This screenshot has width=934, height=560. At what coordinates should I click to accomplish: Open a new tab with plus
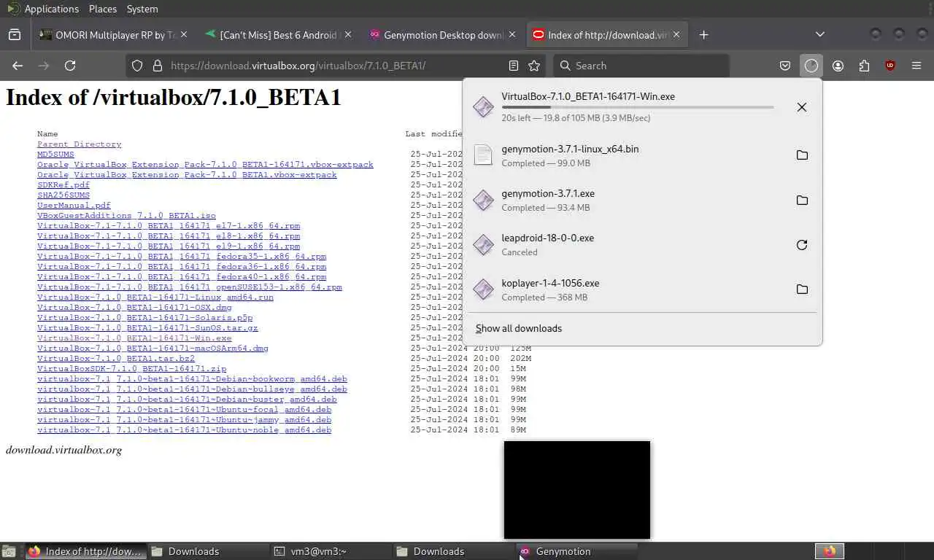point(703,34)
